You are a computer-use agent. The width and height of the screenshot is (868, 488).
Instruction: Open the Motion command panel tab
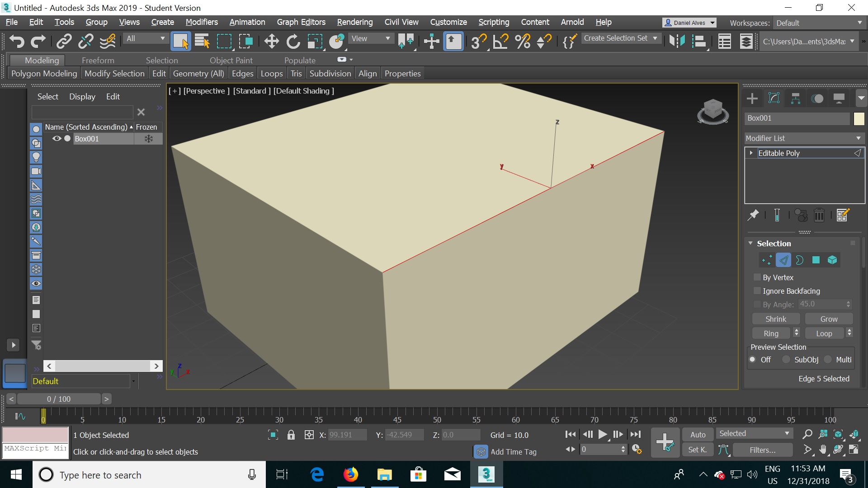817,99
